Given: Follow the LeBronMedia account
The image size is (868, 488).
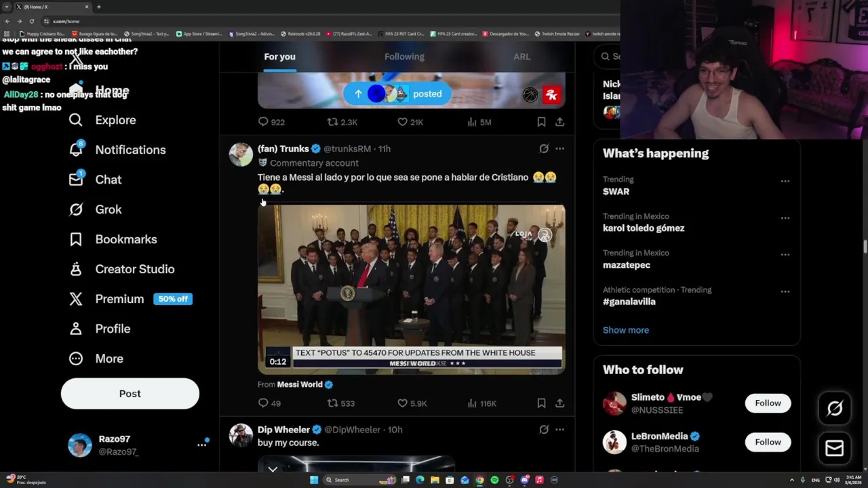Looking at the screenshot, I should [x=768, y=442].
